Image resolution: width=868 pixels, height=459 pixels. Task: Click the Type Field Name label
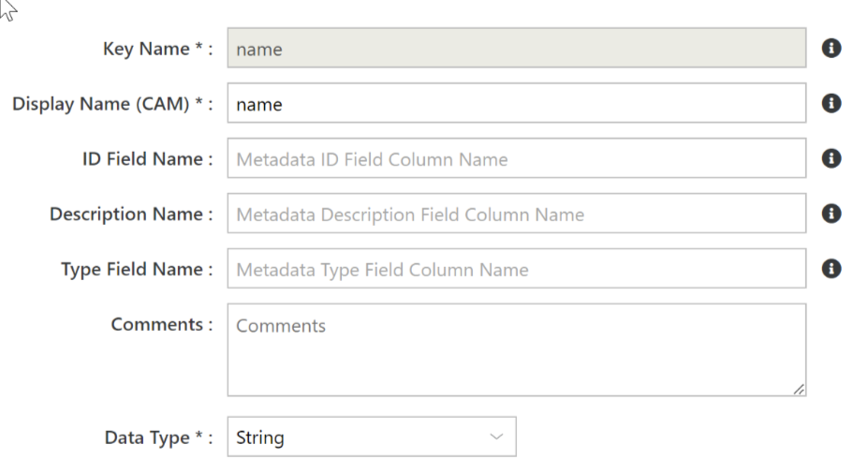pos(137,269)
